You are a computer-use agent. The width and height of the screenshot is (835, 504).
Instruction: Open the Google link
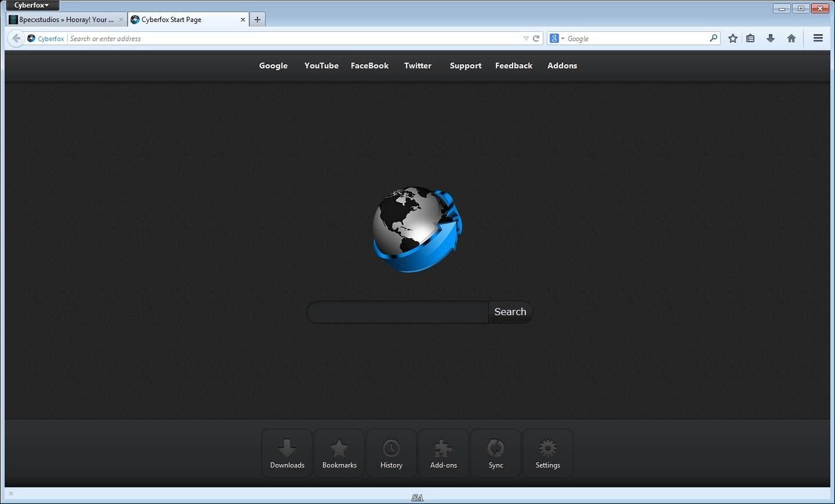click(273, 65)
